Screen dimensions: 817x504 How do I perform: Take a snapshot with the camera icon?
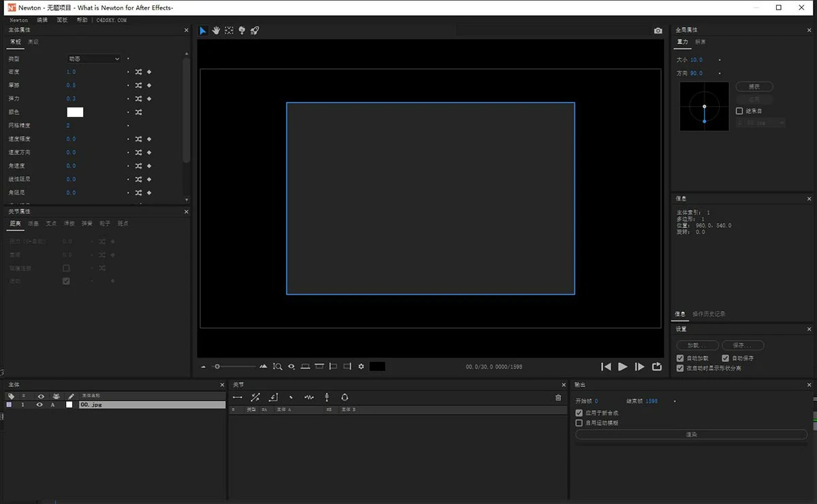[x=658, y=31]
